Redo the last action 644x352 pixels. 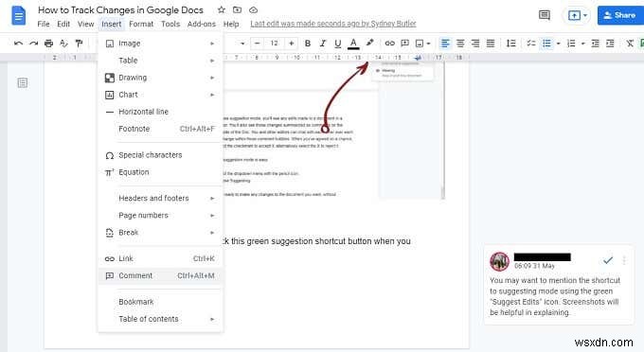33,44
